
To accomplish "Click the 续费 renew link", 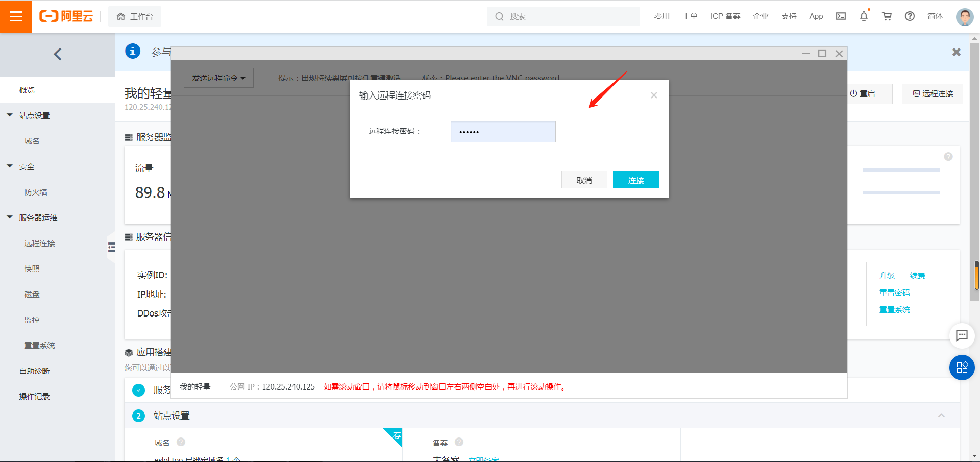I will 917,276.
